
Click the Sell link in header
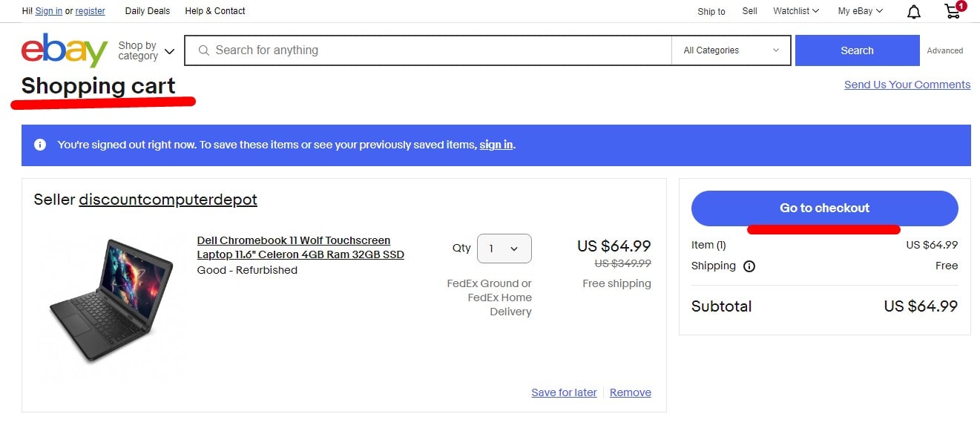click(750, 11)
